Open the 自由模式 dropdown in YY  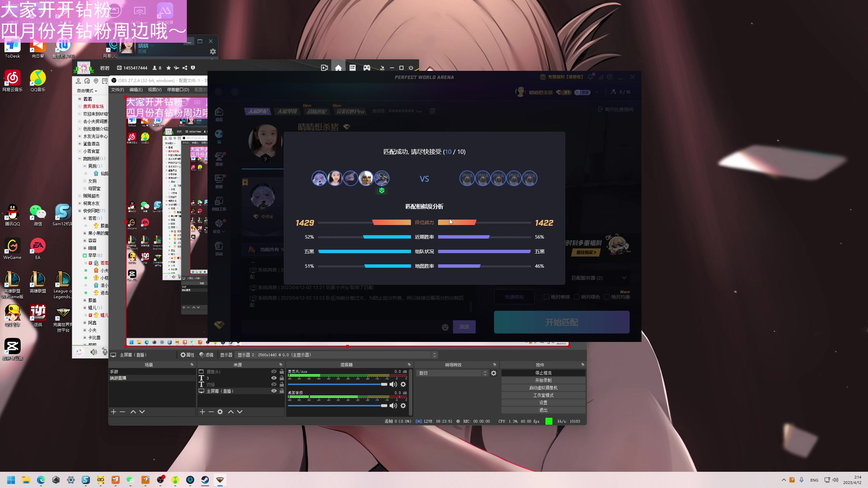pyautogui.click(x=87, y=91)
